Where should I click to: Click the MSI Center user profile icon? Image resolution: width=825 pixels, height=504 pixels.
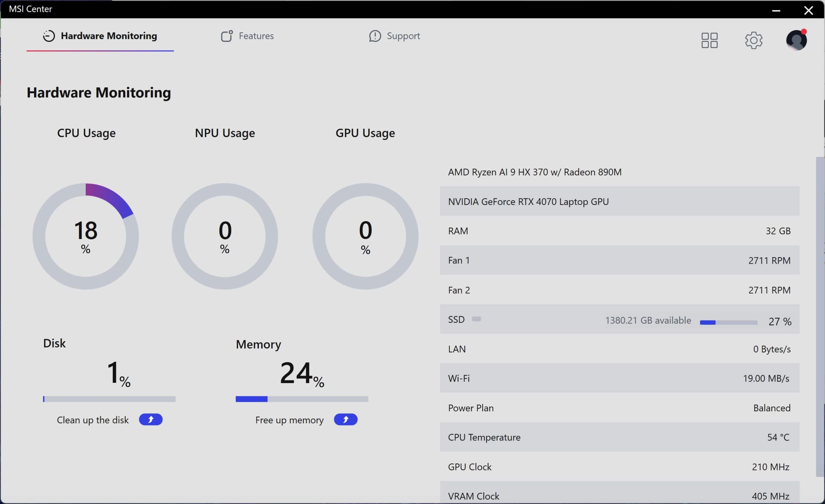point(796,40)
